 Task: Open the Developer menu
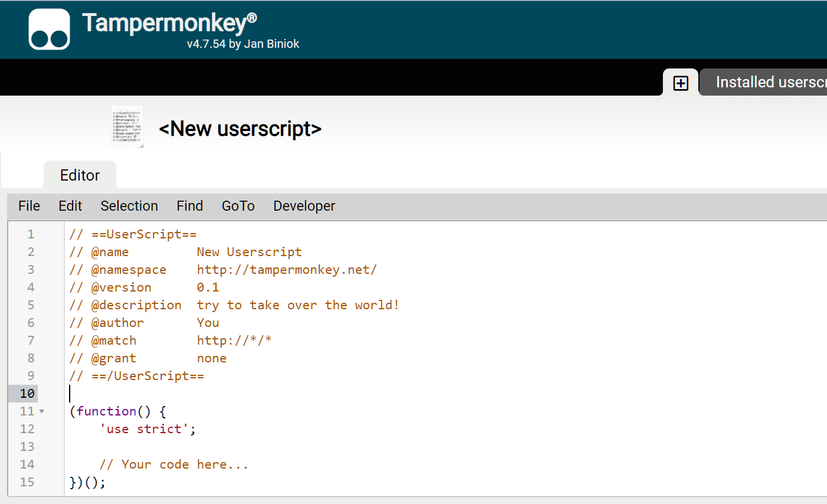click(304, 206)
